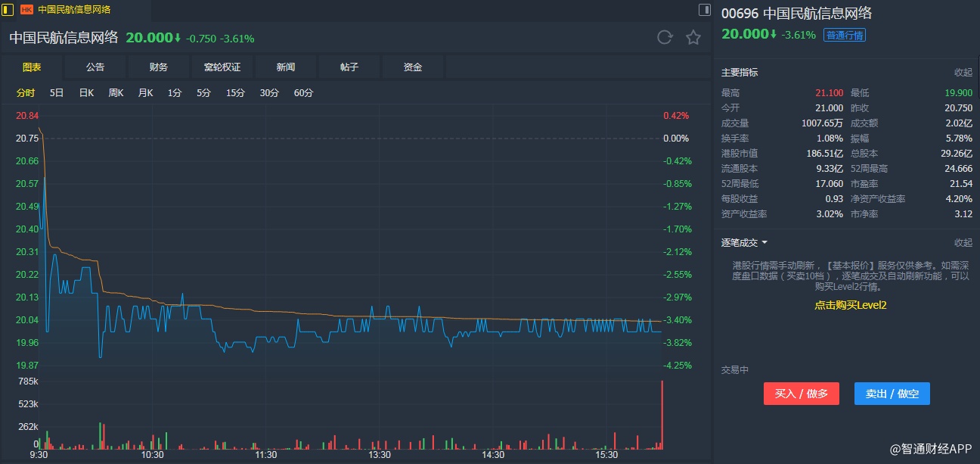Click the 1.08% turnover rate value

(x=830, y=139)
